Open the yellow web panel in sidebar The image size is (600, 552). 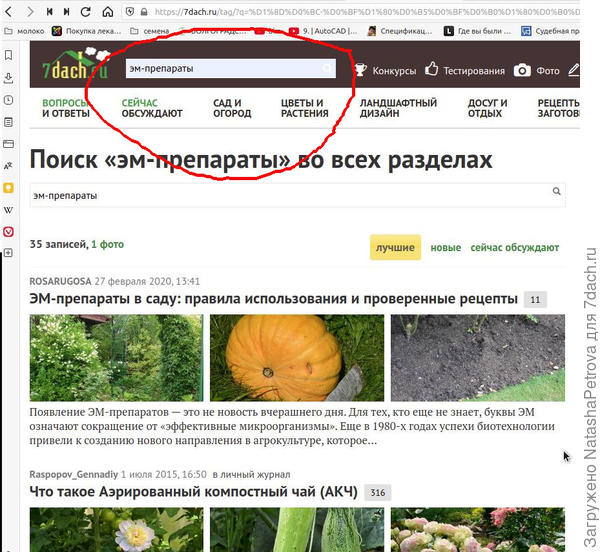tap(8, 188)
